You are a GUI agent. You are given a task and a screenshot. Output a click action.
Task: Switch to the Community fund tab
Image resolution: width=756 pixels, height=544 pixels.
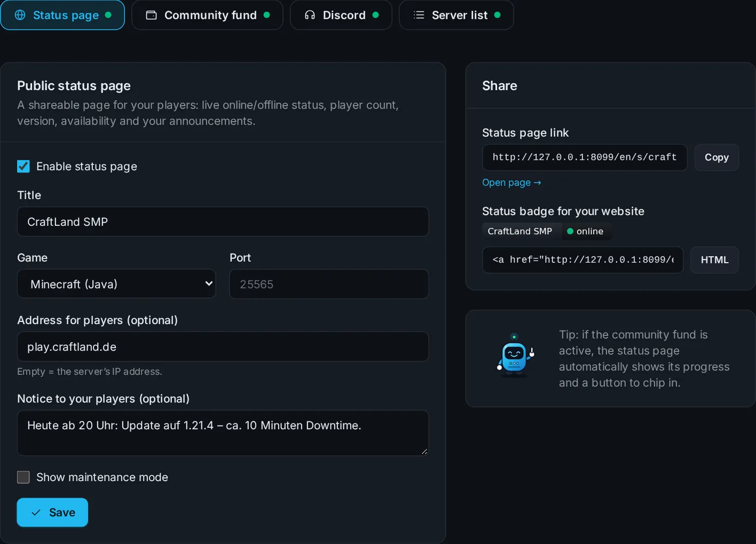pos(207,15)
